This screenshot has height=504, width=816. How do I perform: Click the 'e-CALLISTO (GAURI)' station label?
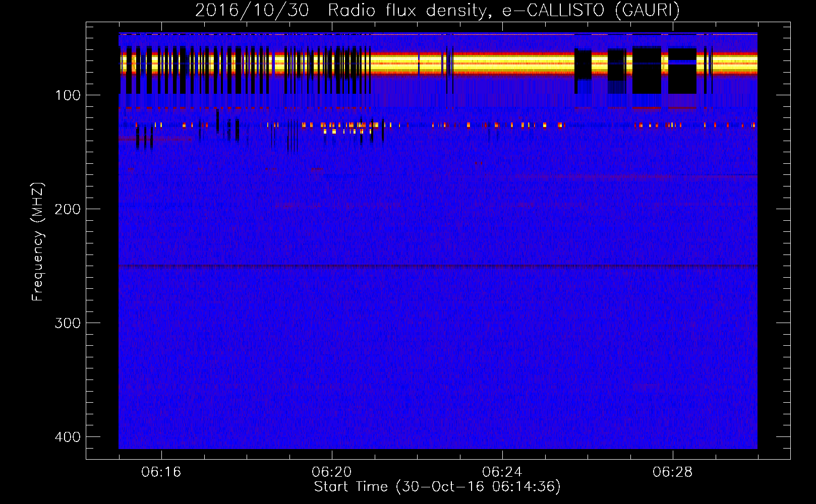coord(591,11)
